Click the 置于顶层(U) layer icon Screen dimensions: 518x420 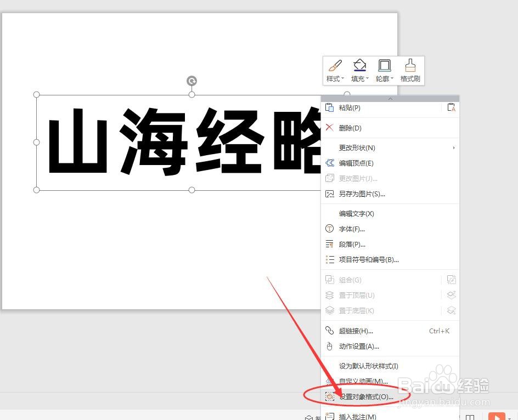(329, 295)
